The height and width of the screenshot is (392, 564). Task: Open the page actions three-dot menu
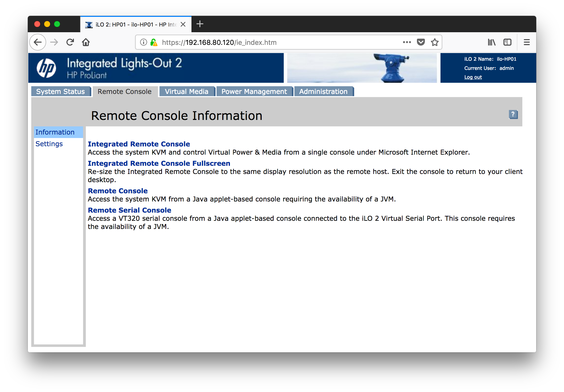(407, 42)
